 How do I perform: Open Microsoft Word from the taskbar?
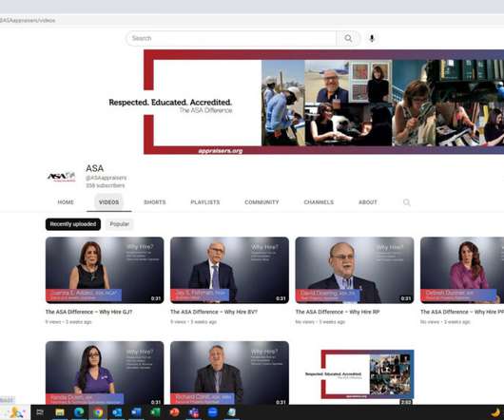136,412
